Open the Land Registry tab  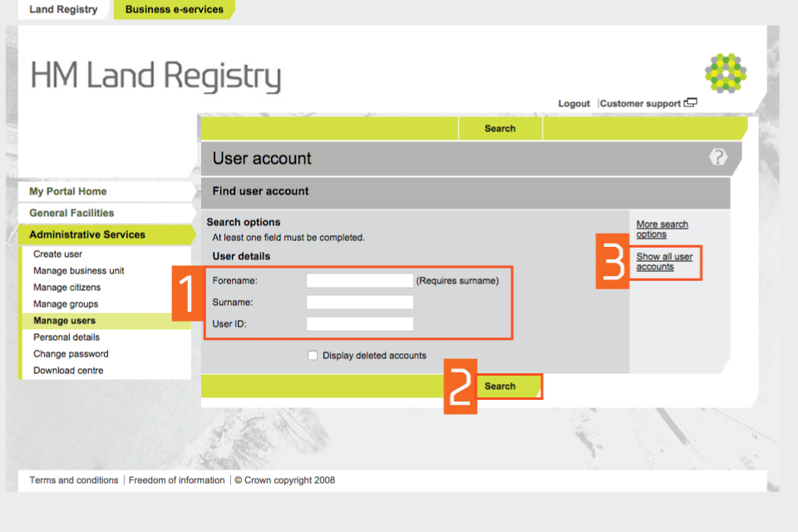pyautogui.click(x=63, y=10)
